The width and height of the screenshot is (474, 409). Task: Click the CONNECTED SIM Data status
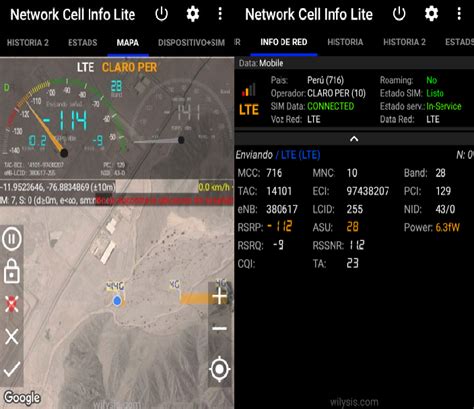331,106
